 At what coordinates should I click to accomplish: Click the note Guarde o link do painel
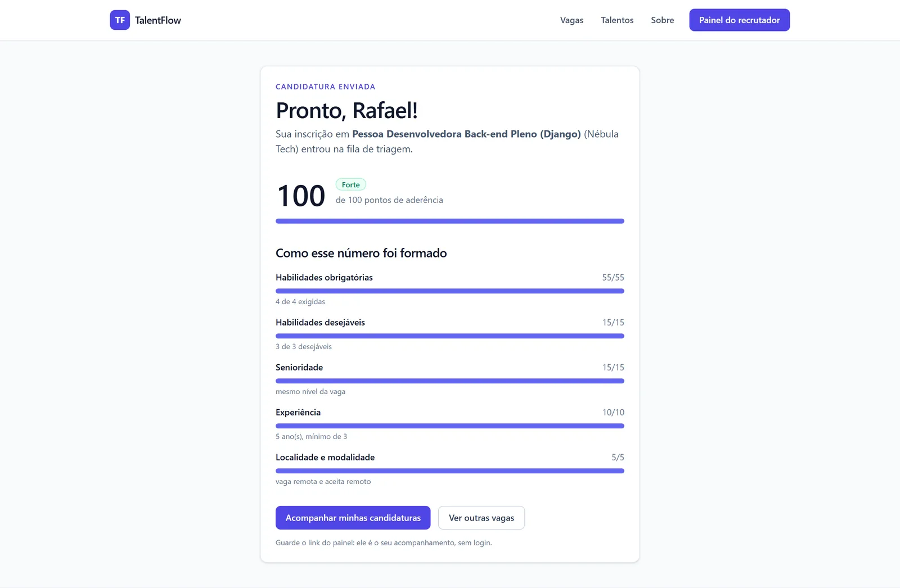(384, 542)
